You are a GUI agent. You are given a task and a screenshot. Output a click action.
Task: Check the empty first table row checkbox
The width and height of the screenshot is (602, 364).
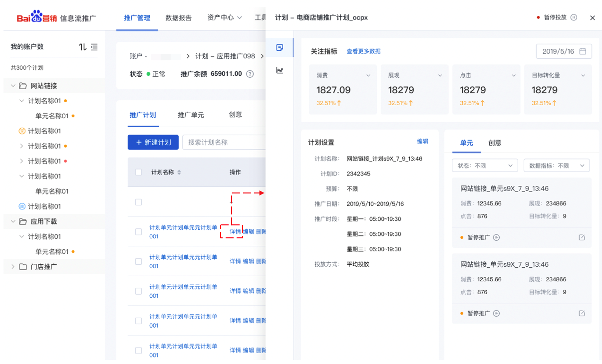pos(138,202)
